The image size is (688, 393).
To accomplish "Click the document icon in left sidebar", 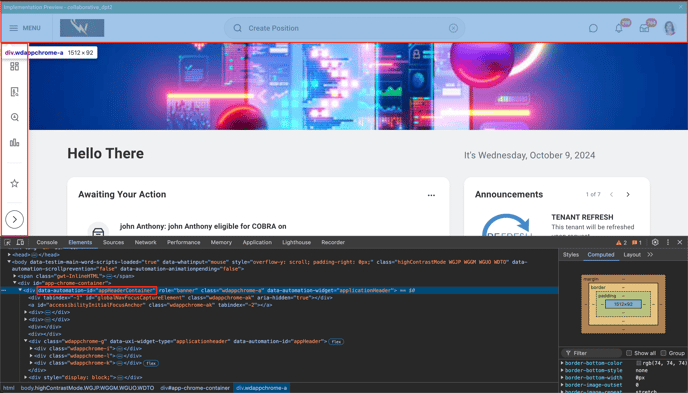I will tap(14, 92).
